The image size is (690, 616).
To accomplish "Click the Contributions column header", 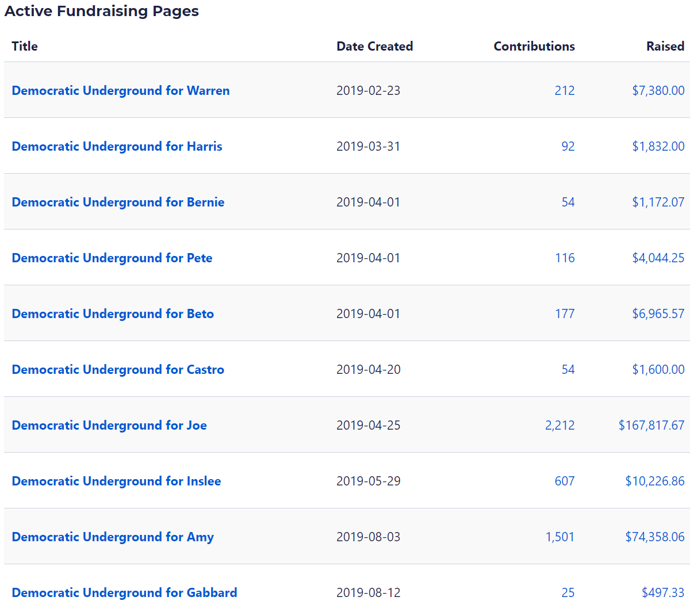I will (x=534, y=47).
